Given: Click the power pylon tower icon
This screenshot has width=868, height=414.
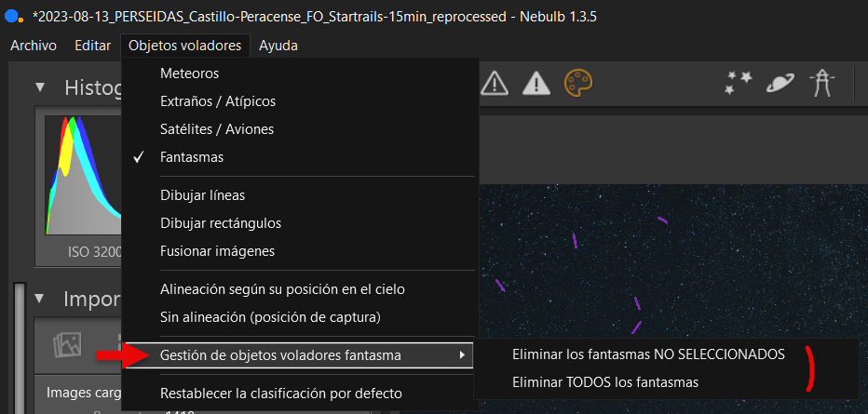Looking at the screenshot, I should pos(821,84).
